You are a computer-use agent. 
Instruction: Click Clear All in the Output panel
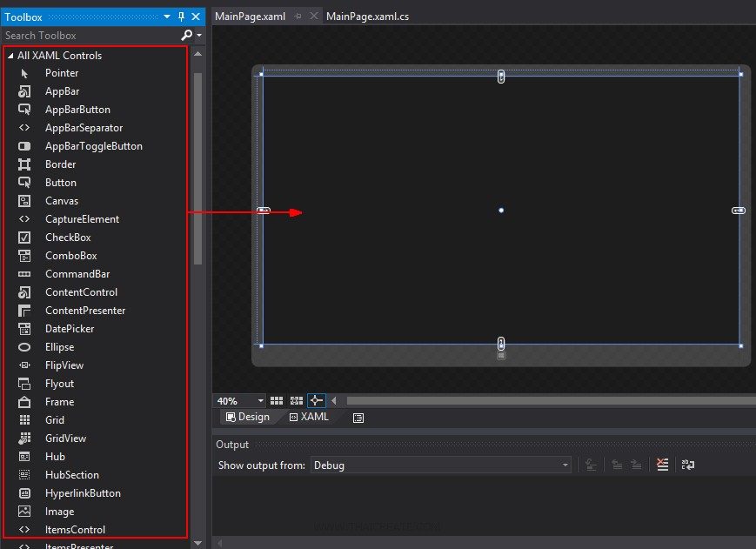[x=663, y=465]
